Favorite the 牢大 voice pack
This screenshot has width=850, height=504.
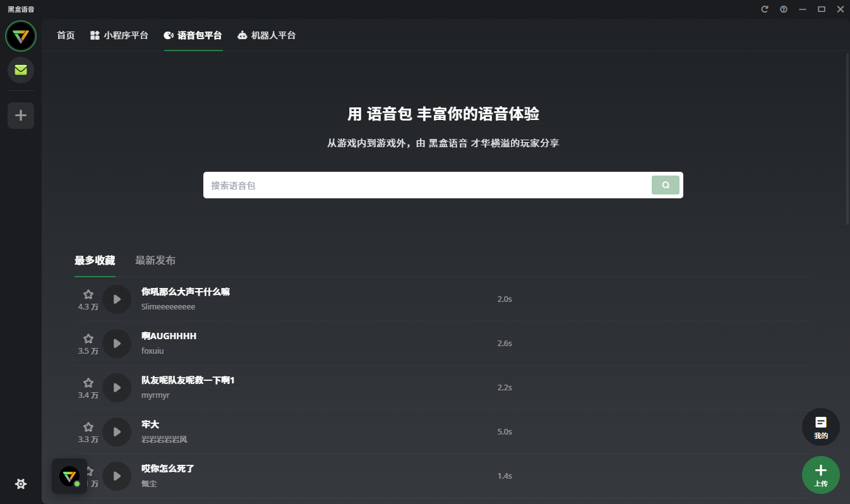coord(88,426)
